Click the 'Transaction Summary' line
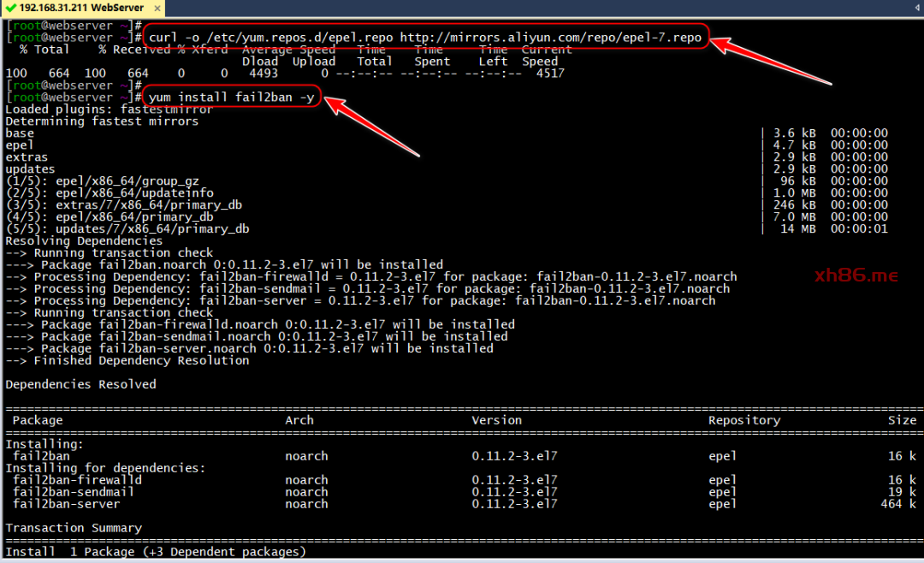The width and height of the screenshot is (924, 563). 74,528
